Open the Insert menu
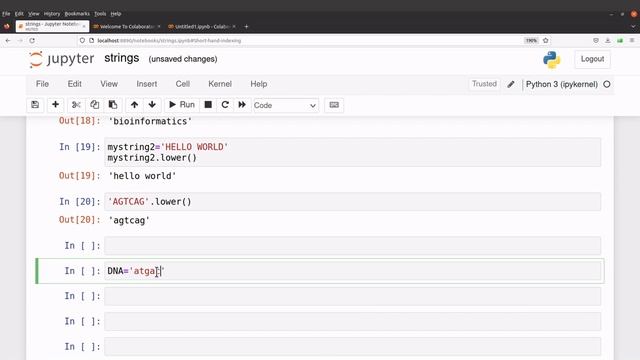Viewport: 640px width, 360px height. 147,84
